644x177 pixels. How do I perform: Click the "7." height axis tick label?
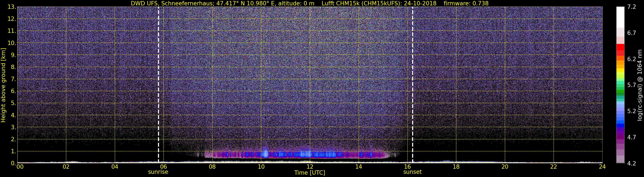click(13, 79)
